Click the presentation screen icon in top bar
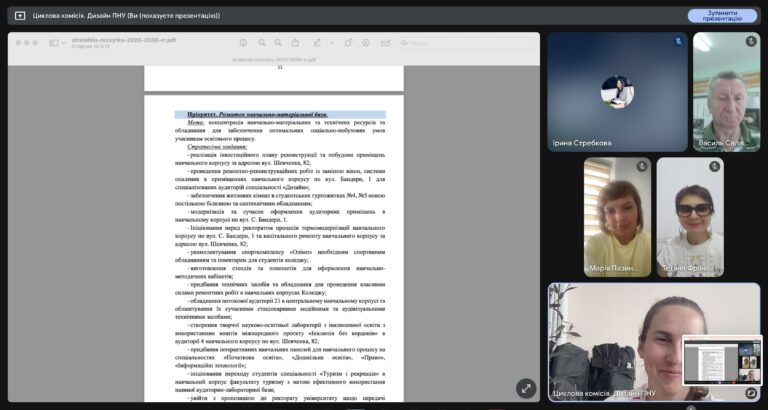The width and height of the screenshot is (768, 410). point(20,16)
